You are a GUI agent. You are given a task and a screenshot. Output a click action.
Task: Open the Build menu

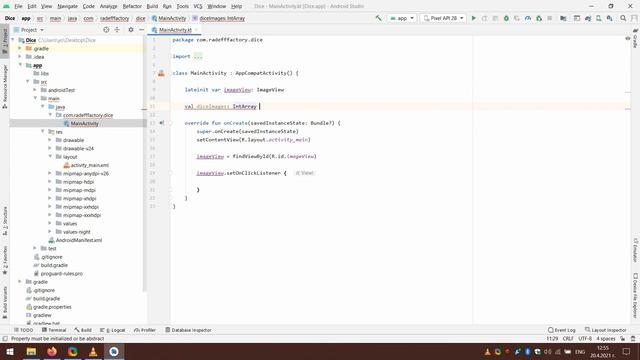point(152,6)
